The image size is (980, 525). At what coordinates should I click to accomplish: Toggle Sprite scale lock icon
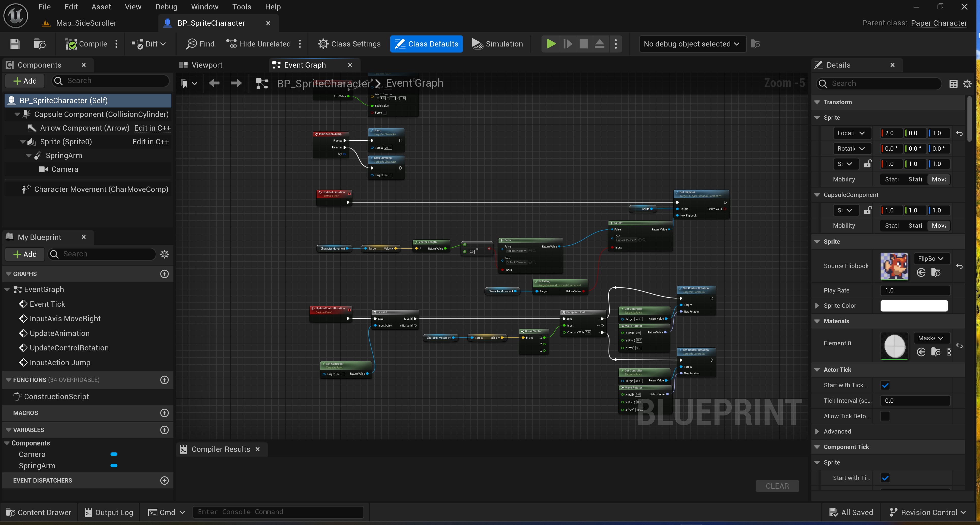867,164
